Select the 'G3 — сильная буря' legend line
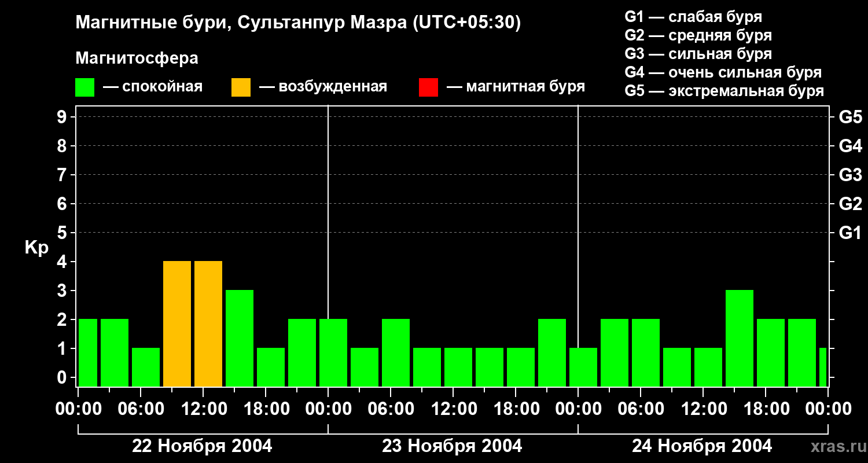Screen dimensions: 868x463 [698, 54]
